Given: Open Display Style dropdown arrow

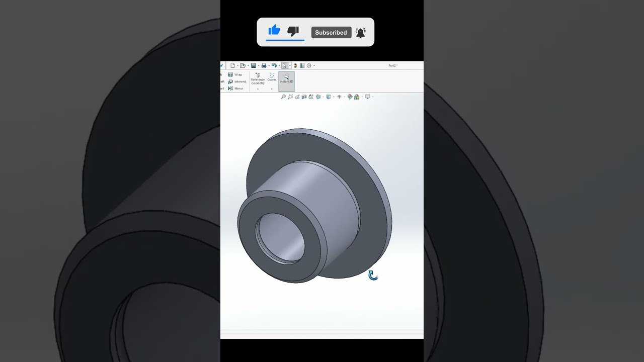Looking at the screenshot, I should [334, 97].
